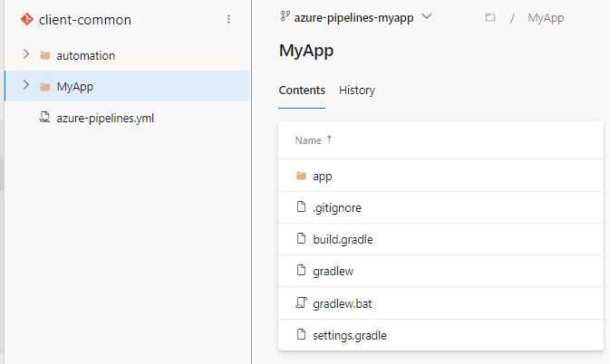Open the gradlew file
The width and height of the screenshot is (609, 364).
333,272
